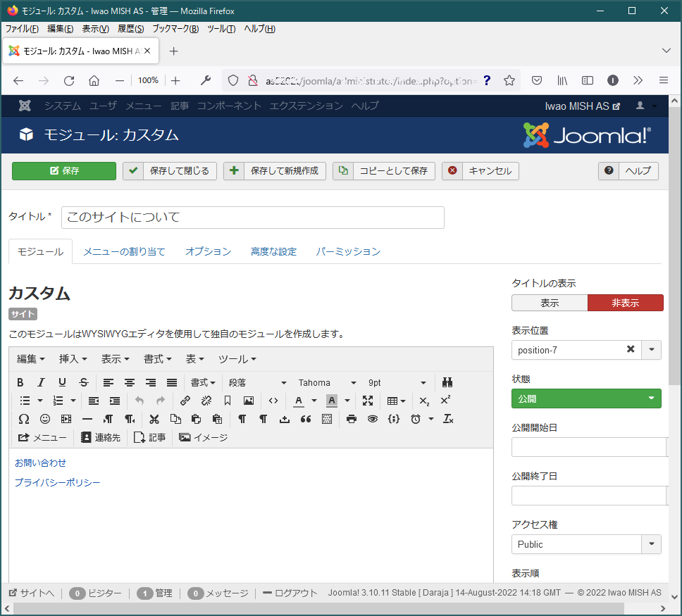Image resolution: width=682 pixels, height=616 pixels.
Task: Open the 段落 paragraph format dropdown
Action: (x=257, y=382)
